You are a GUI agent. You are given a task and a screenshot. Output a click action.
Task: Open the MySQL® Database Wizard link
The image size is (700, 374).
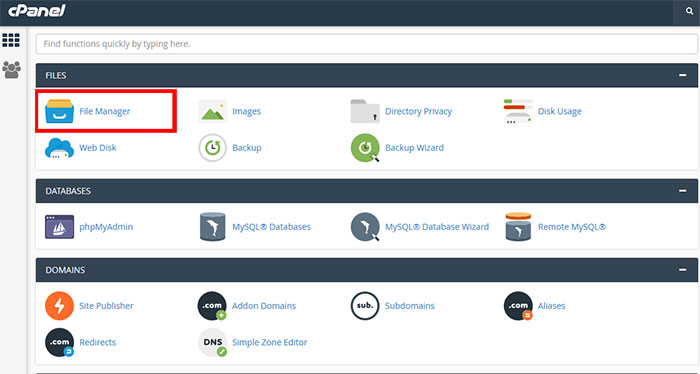(x=437, y=227)
